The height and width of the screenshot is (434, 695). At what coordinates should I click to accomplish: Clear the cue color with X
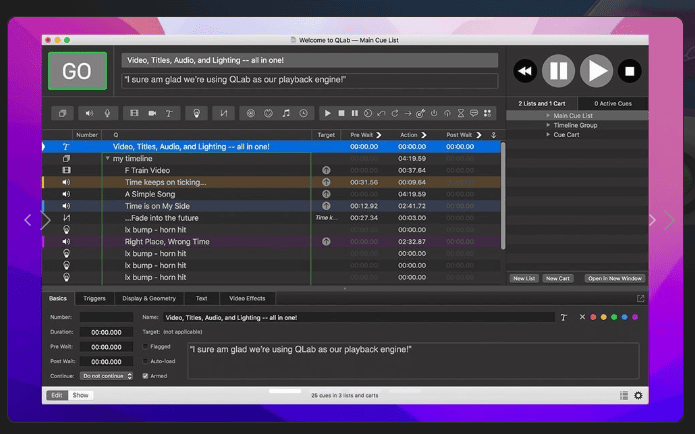point(582,317)
